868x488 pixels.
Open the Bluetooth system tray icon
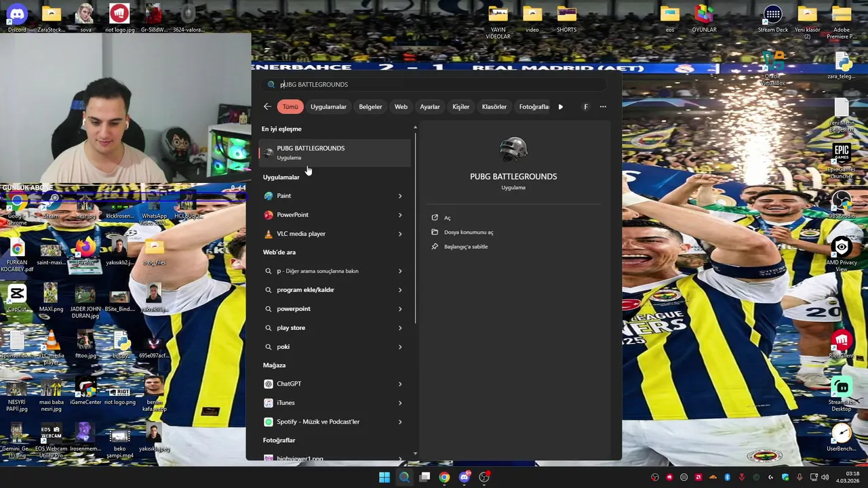point(727,477)
